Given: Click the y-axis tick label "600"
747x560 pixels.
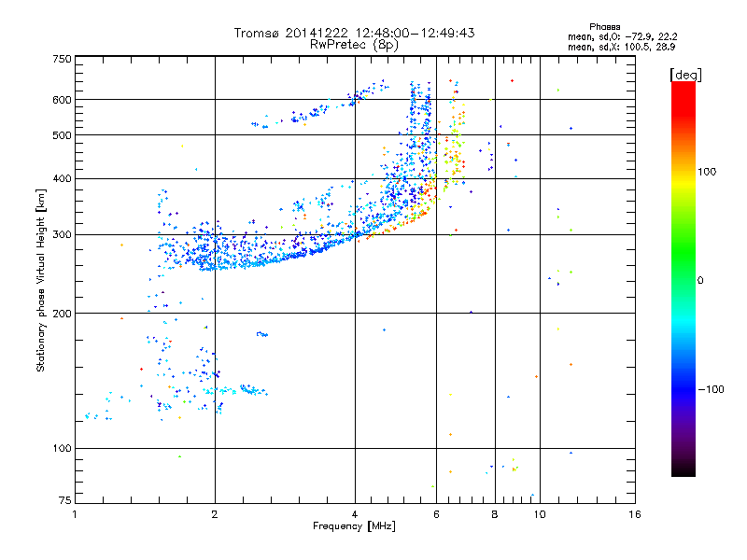Looking at the screenshot, I should pos(62,100).
